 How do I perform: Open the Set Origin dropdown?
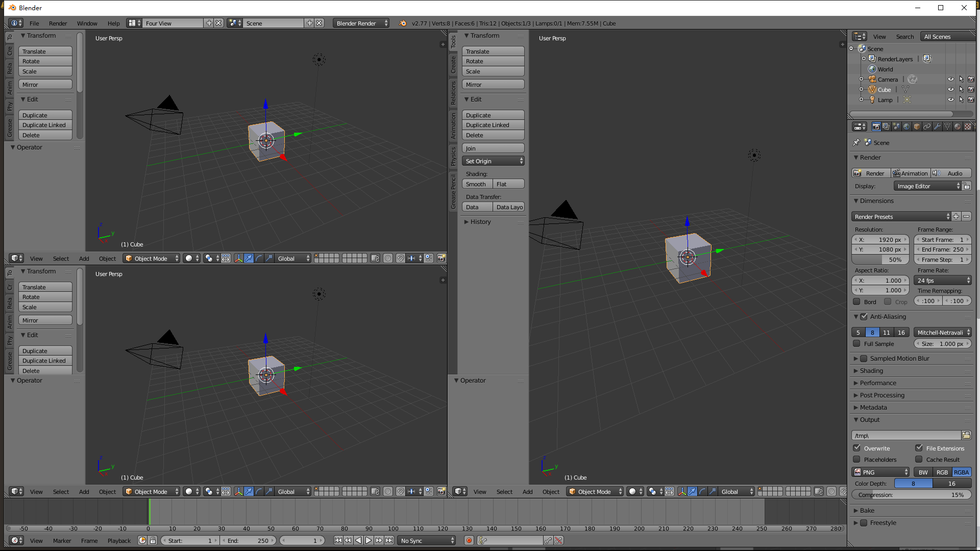tap(493, 161)
